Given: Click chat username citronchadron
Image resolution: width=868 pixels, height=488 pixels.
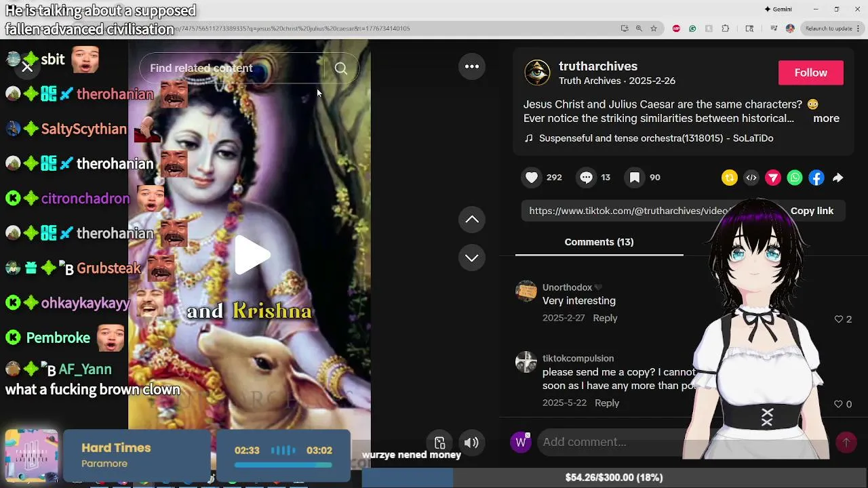Looking at the screenshot, I should tap(85, 199).
